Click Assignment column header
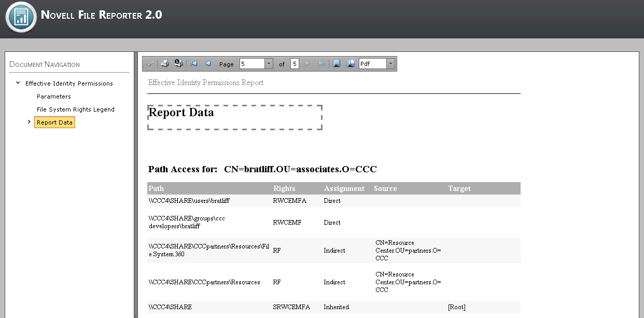 [344, 188]
